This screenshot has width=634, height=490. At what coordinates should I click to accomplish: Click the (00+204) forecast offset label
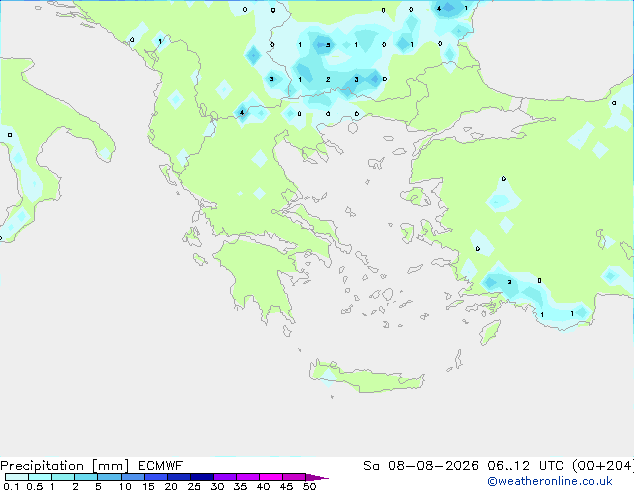pyautogui.click(x=603, y=466)
